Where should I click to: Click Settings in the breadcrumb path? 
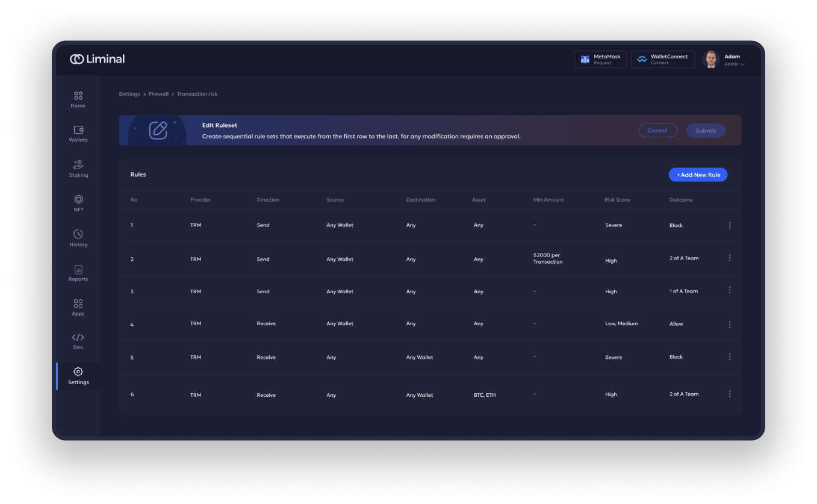pyautogui.click(x=129, y=94)
